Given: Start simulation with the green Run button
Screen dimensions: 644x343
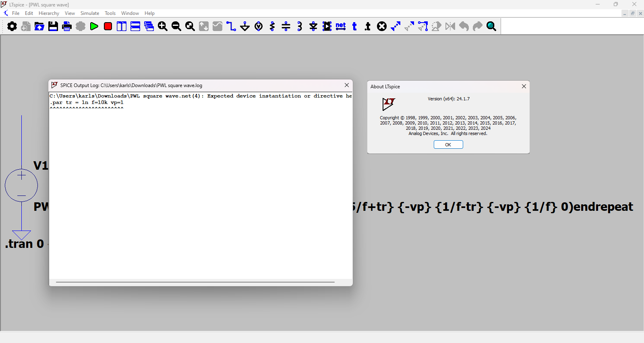Looking at the screenshot, I should click(94, 26).
